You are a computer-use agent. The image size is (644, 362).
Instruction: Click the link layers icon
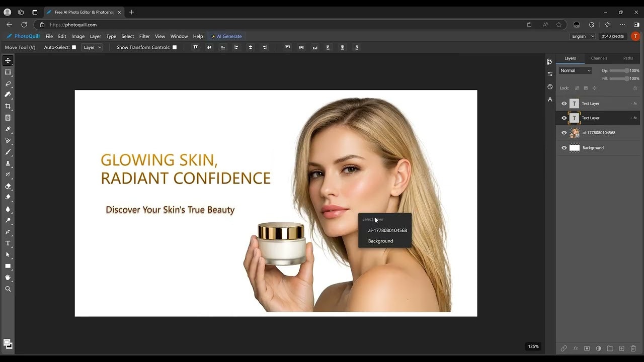point(563,348)
